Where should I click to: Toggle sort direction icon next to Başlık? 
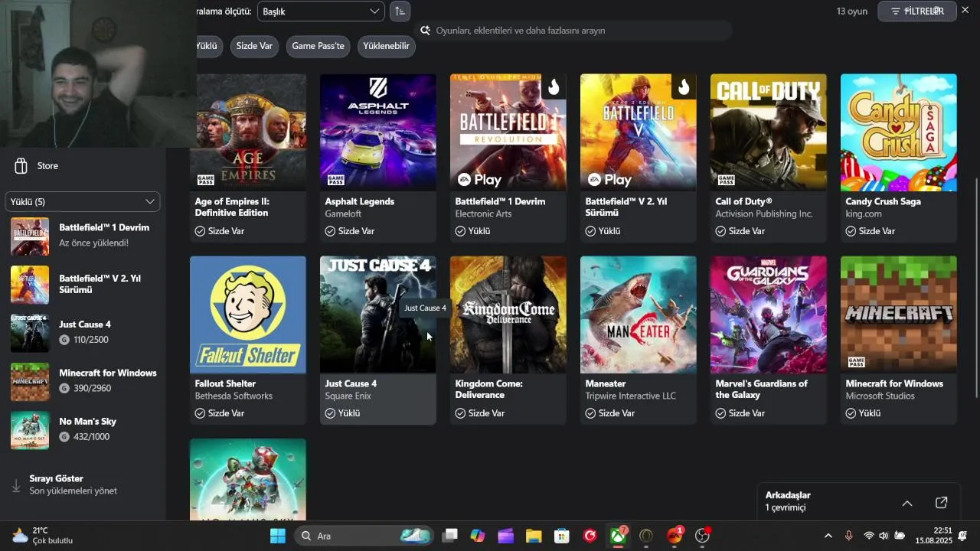pyautogui.click(x=400, y=11)
